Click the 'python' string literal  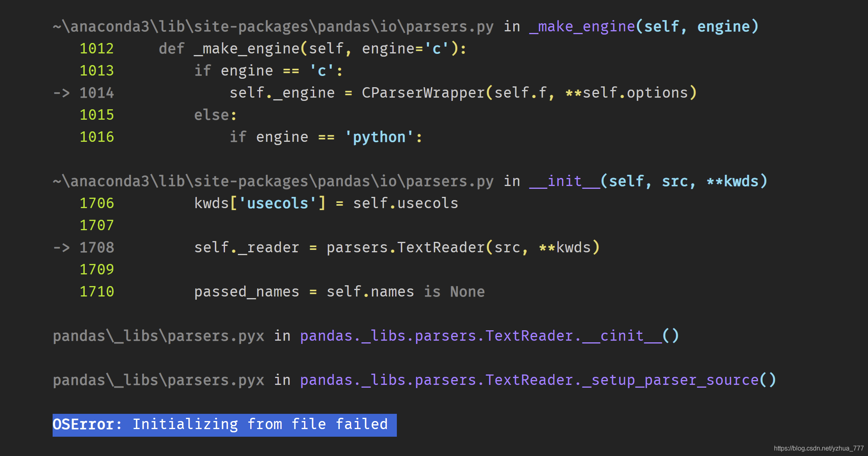tap(378, 137)
